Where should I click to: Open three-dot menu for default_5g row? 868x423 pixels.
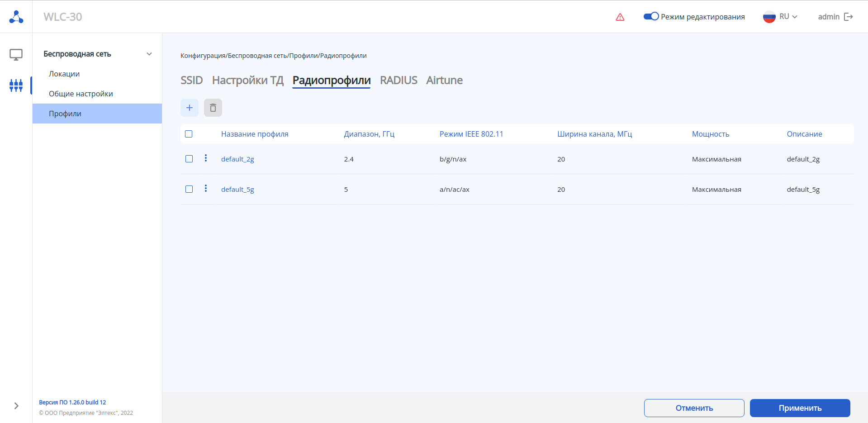[206, 188]
